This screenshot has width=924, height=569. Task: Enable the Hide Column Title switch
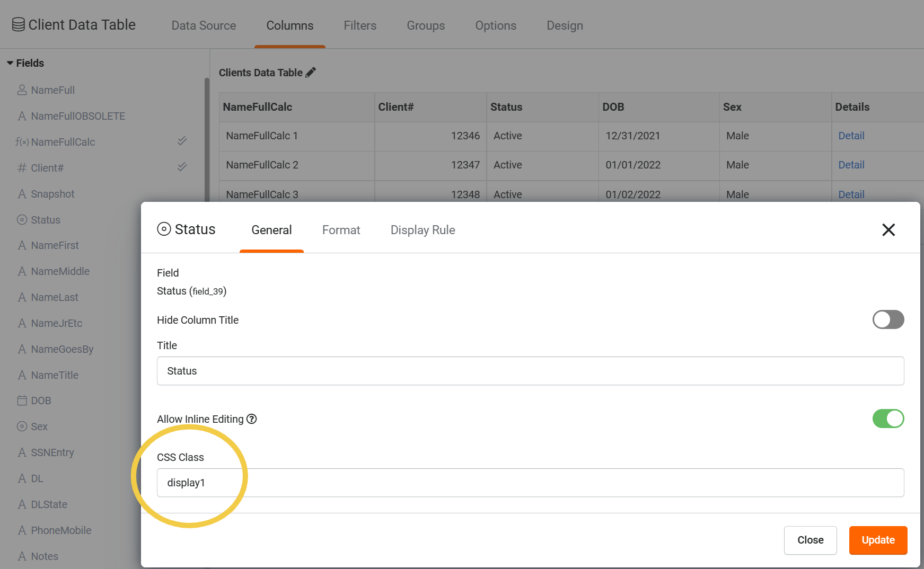[888, 319]
